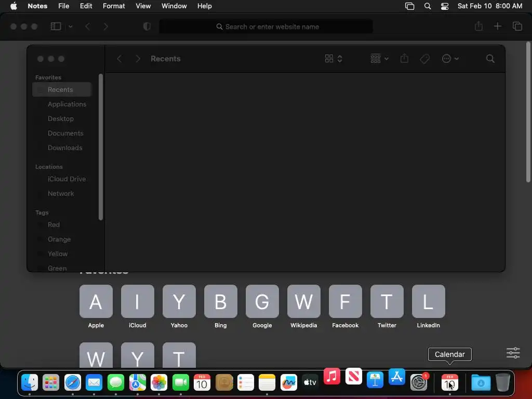Select Documents in the sidebar
This screenshot has width=532, height=399.
tap(62, 134)
